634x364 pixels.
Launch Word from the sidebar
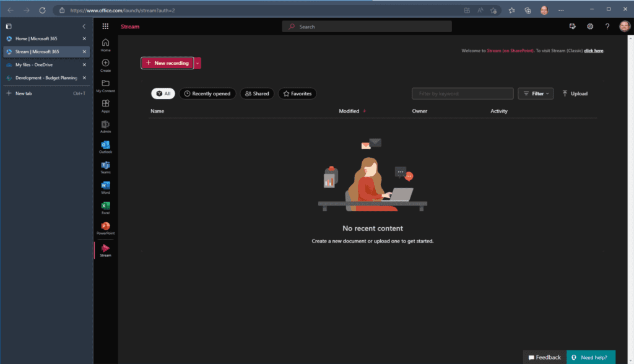point(105,187)
